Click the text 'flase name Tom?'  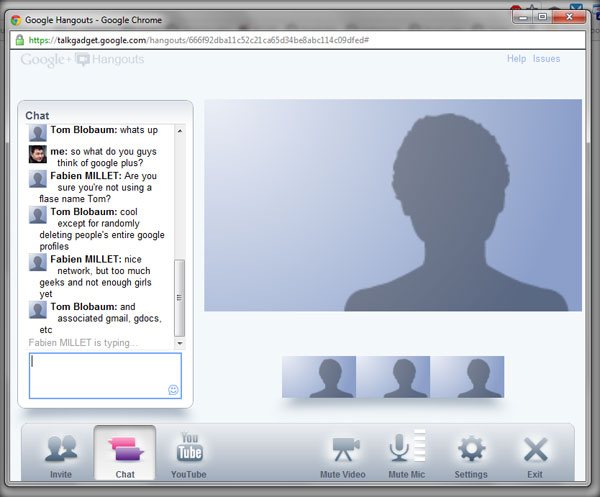point(75,199)
